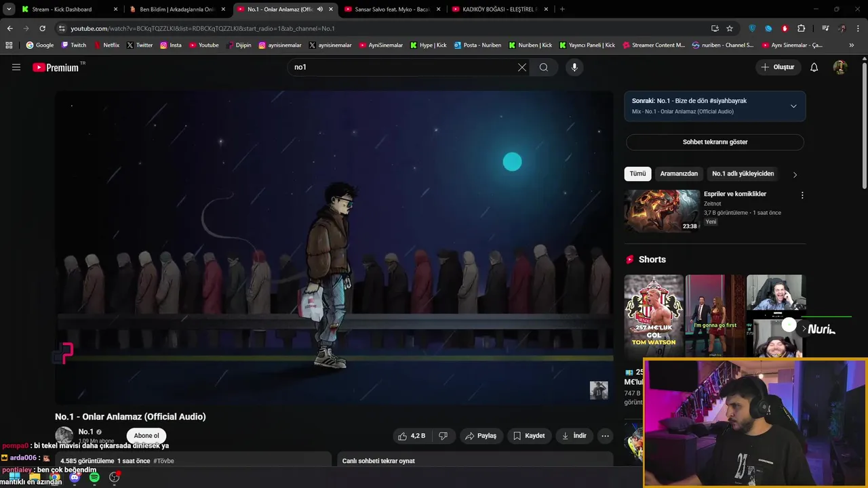Open the Netflix bookmark

coord(106,45)
